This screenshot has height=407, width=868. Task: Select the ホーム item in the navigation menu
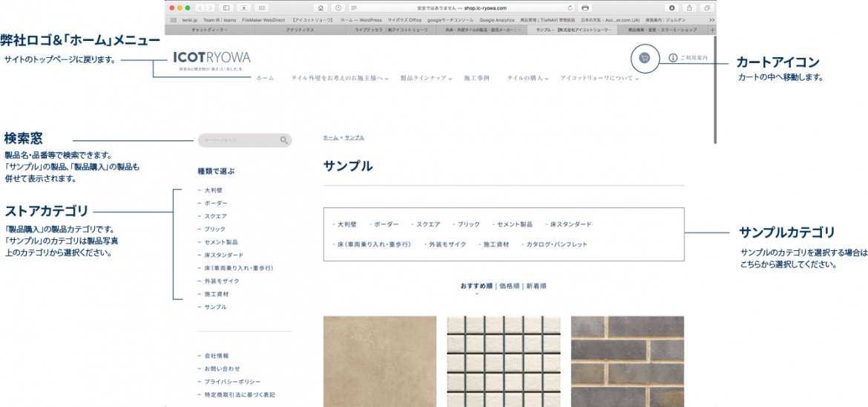(x=265, y=78)
